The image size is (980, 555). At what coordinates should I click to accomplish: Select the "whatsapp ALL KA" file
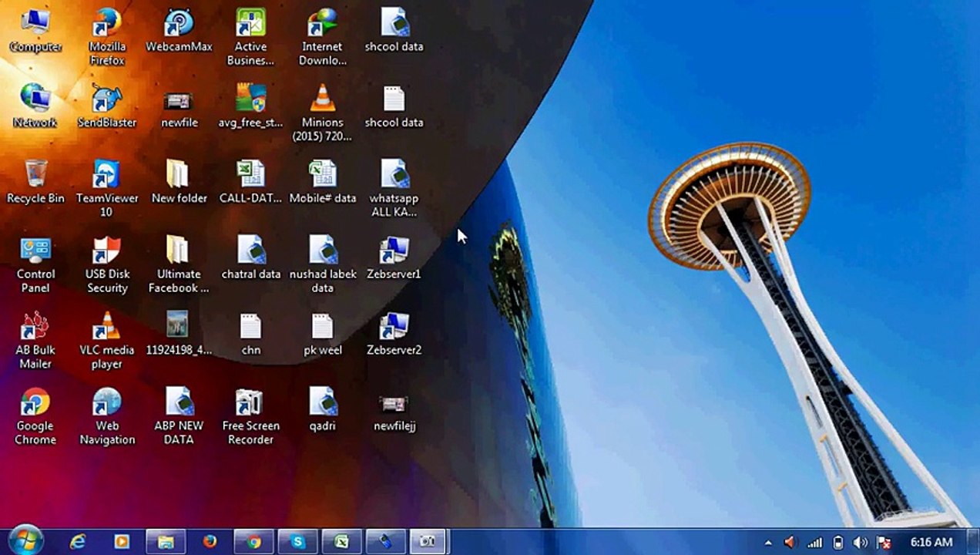394,189
